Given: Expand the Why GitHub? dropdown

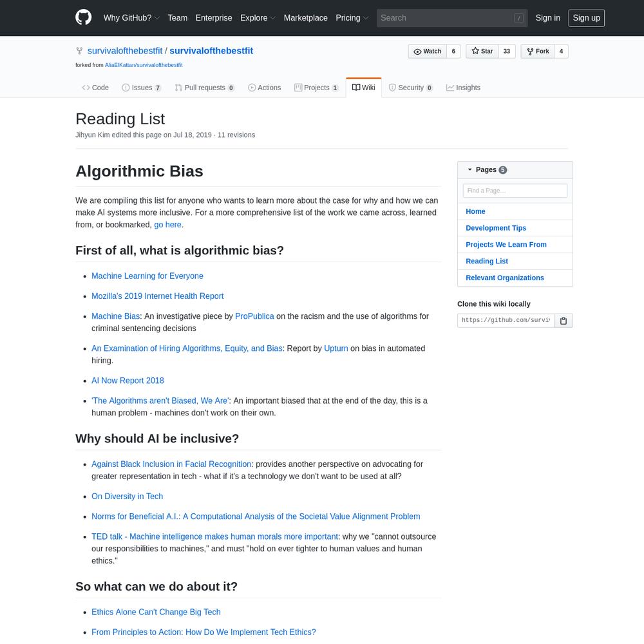Looking at the screenshot, I should click(x=131, y=17).
